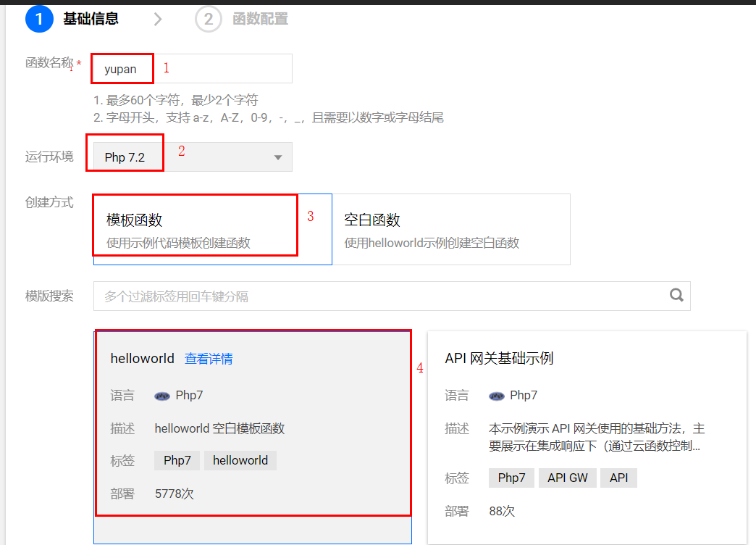Click the chevron arrow between steps
Viewport: 756px width, 545px height.
(x=158, y=20)
